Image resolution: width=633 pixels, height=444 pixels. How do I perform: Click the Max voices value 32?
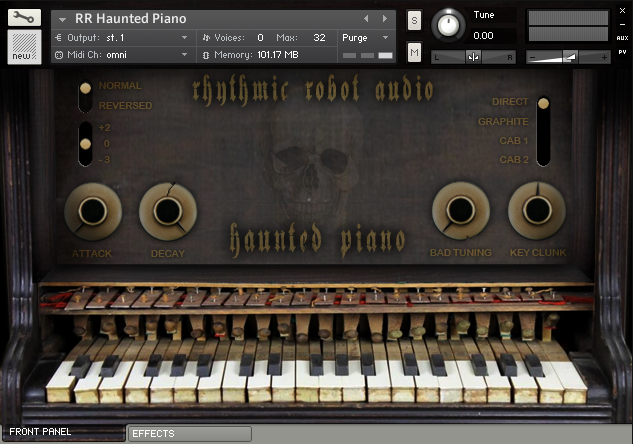tap(319, 38)
